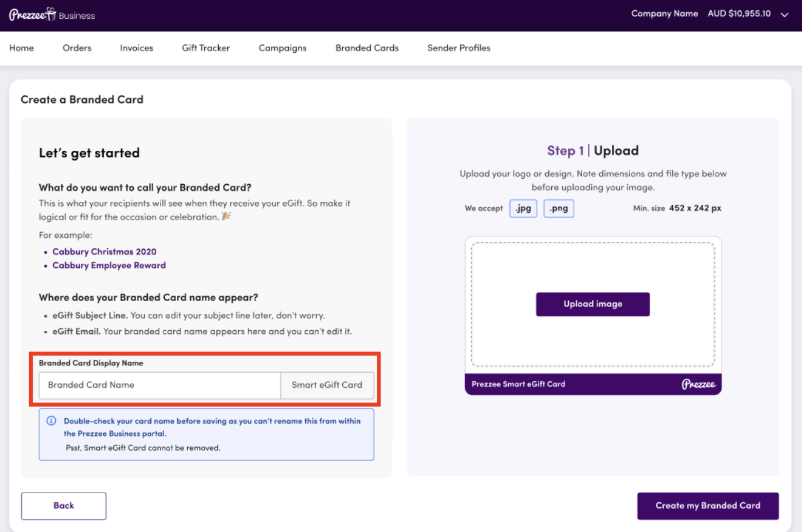Screen dimensions: 802x532
Task: Click the Prezzee Business logo
Action: [x=52, y=15]
